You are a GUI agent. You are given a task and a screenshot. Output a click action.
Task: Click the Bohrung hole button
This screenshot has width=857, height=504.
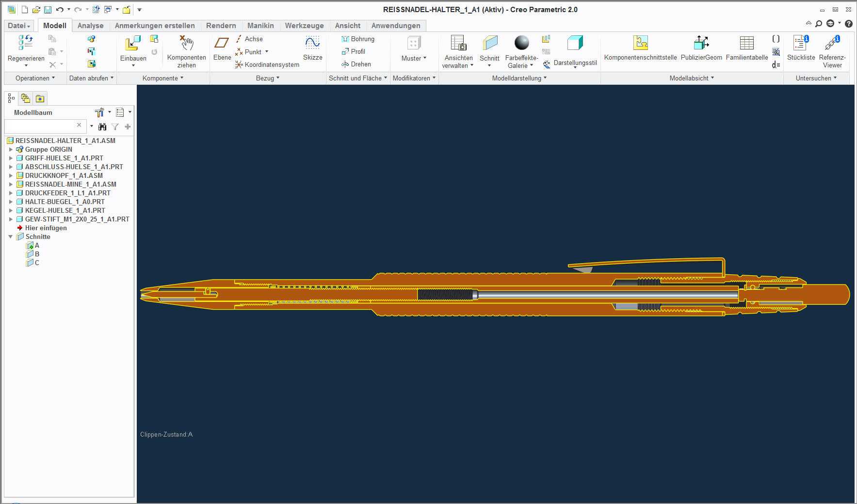coord(358,39)
